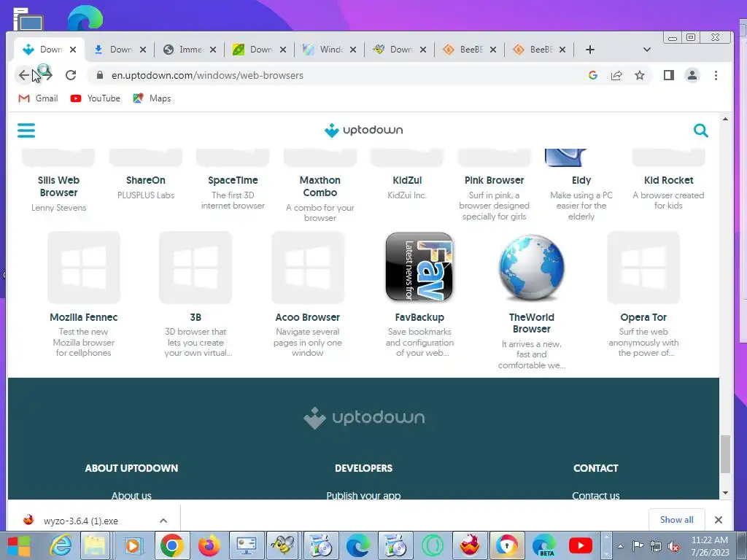Launch Firefox from the taskbar
This screenshot has width=747, height=560.
209,545
